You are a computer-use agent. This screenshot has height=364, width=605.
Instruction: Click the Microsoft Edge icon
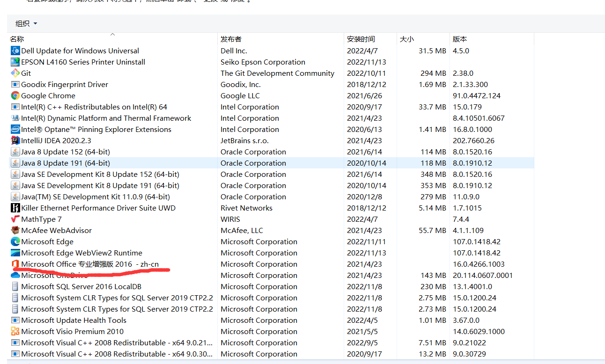coord(15,241)
